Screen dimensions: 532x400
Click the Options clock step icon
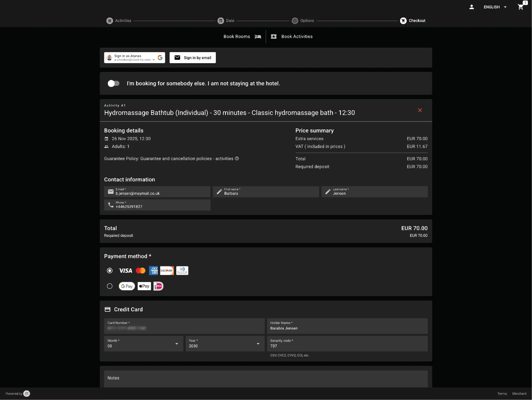point(295,21)
